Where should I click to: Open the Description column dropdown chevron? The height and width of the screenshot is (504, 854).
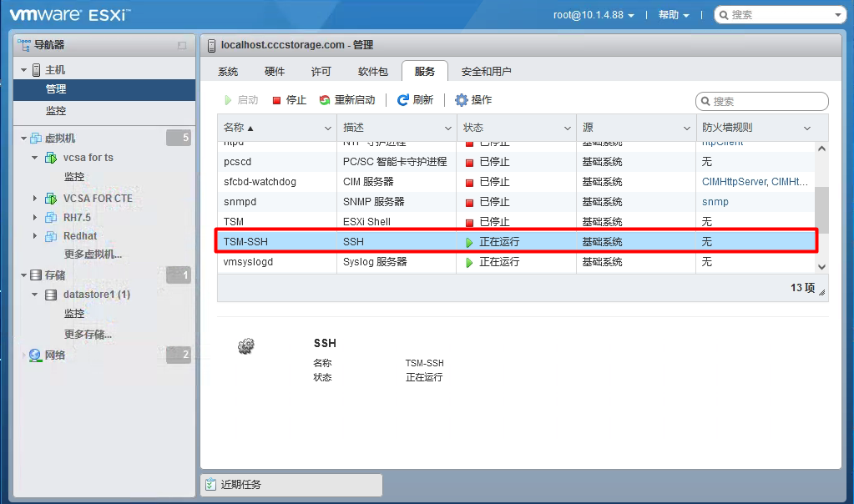tap(447, 129)
